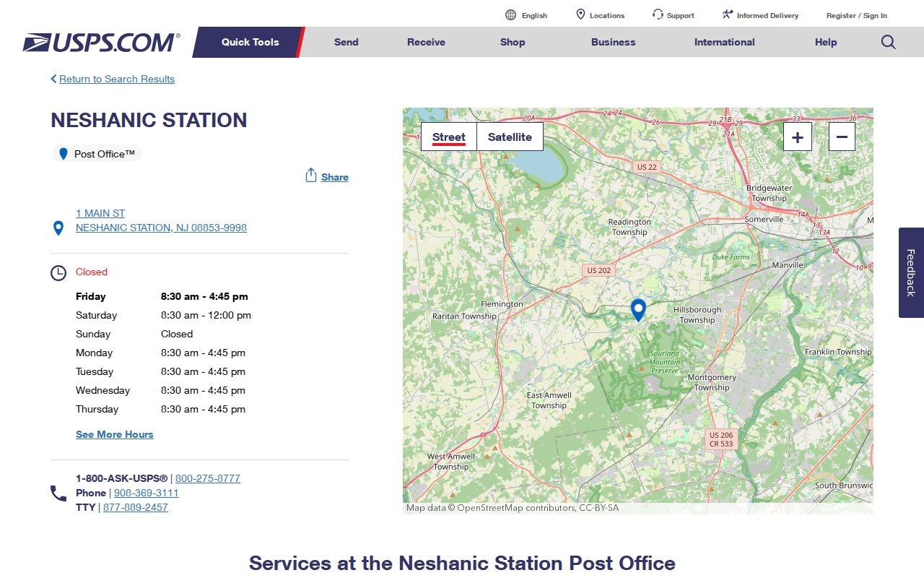Viewport: 924px width, 578px height.
Task: Click the Locations link text
Action: pyautogui.click(x=607, y=15)
